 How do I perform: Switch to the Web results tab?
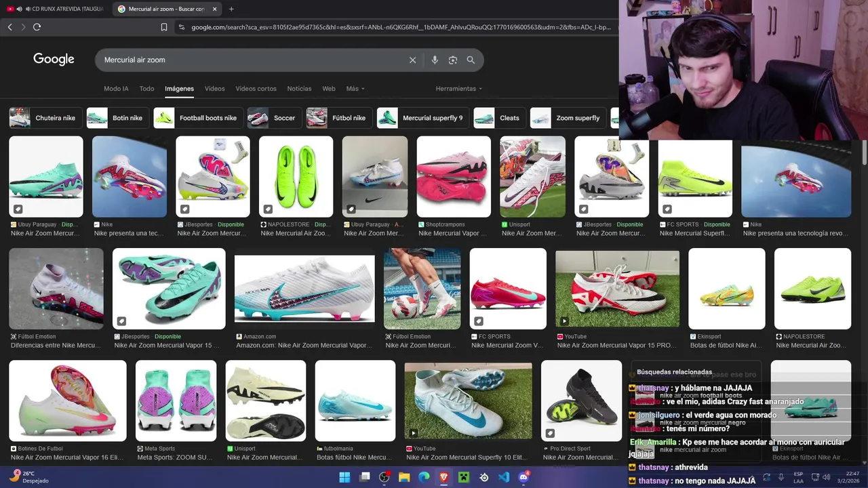click(x=329, y=89)
